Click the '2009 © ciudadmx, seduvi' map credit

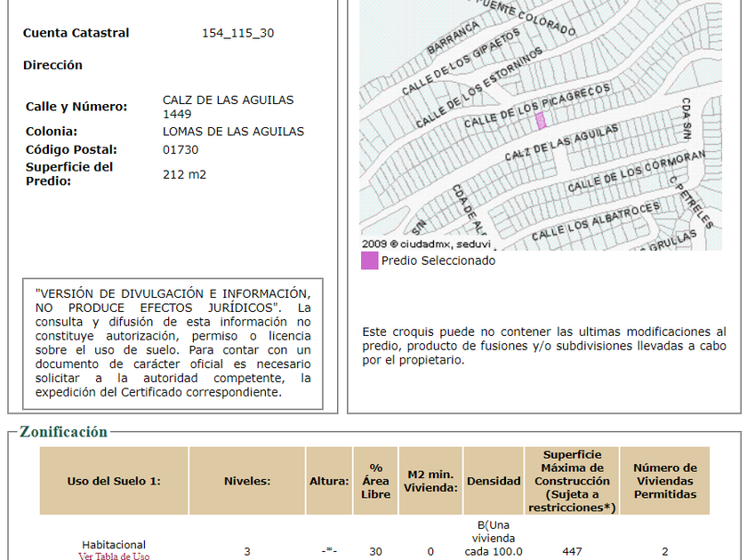(426, 244)
